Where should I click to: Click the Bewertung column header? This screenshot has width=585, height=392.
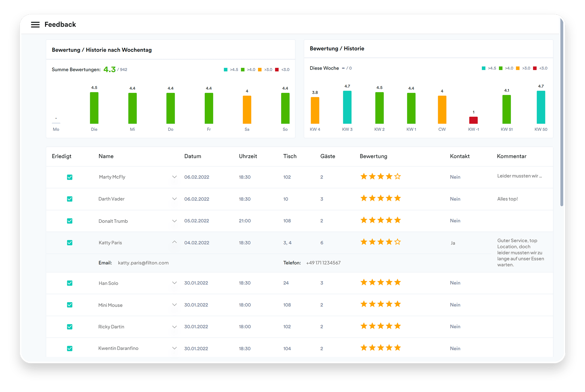coord(373,156)
